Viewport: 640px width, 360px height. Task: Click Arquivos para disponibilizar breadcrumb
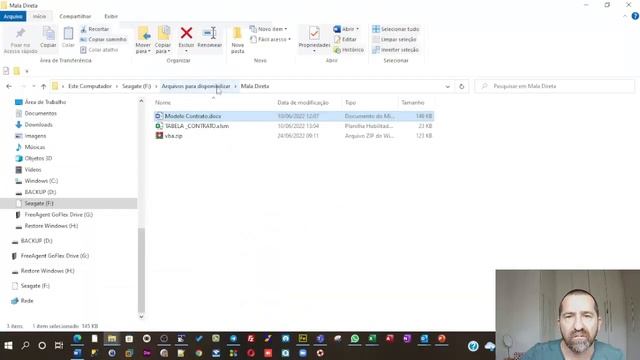[x=196, y=86]
